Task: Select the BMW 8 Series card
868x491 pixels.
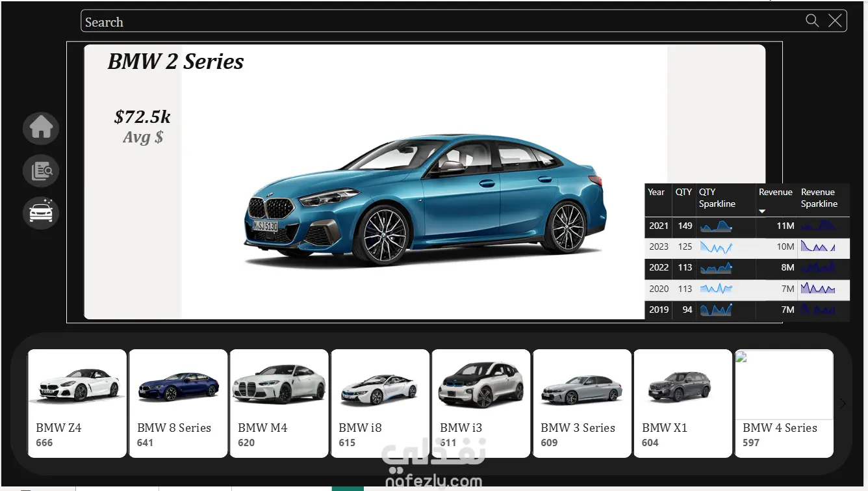Action: coord(178,403)
